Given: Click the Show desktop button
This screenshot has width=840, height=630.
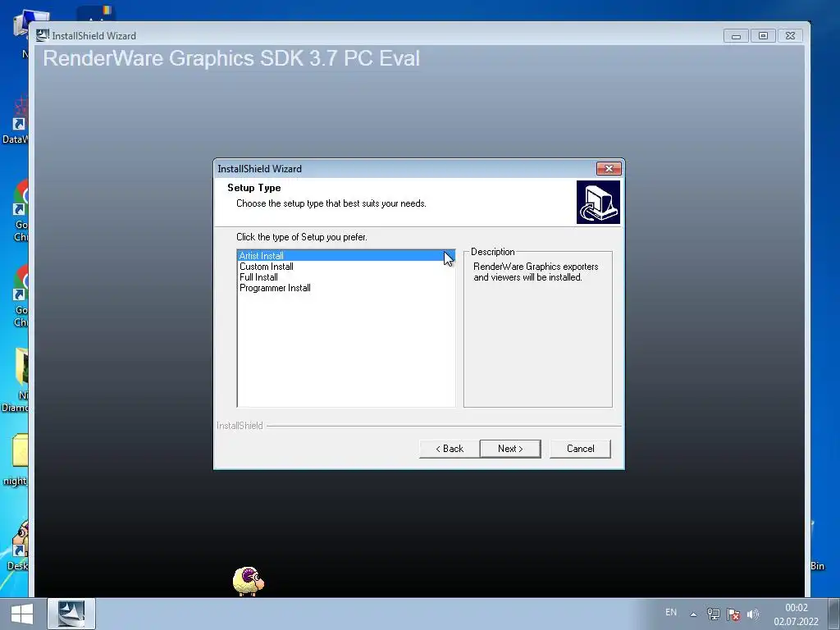Looking at the screenshot, I should pos(834,614).
